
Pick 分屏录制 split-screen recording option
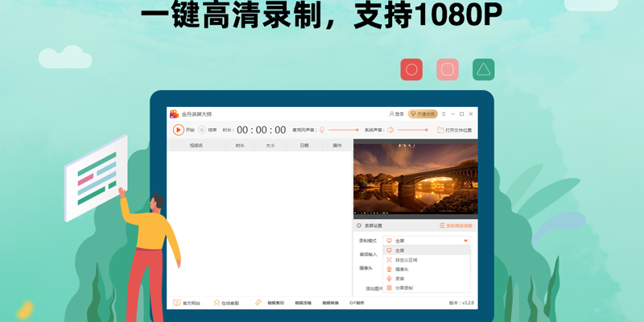tap(404, 287)
